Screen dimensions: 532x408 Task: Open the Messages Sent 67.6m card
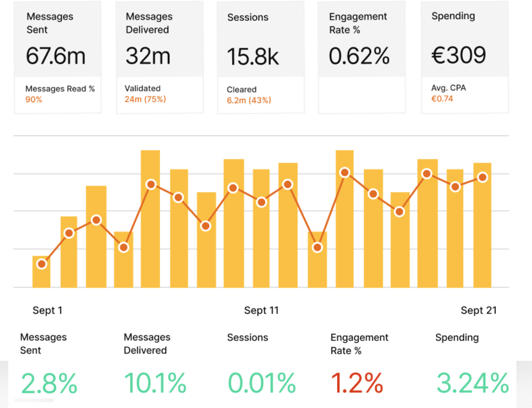(58, 57)
